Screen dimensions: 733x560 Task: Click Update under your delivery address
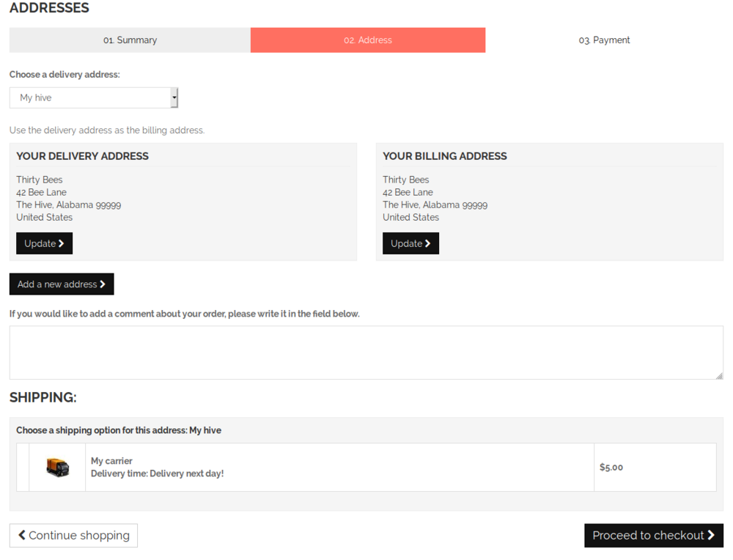(x=44, y=243)
